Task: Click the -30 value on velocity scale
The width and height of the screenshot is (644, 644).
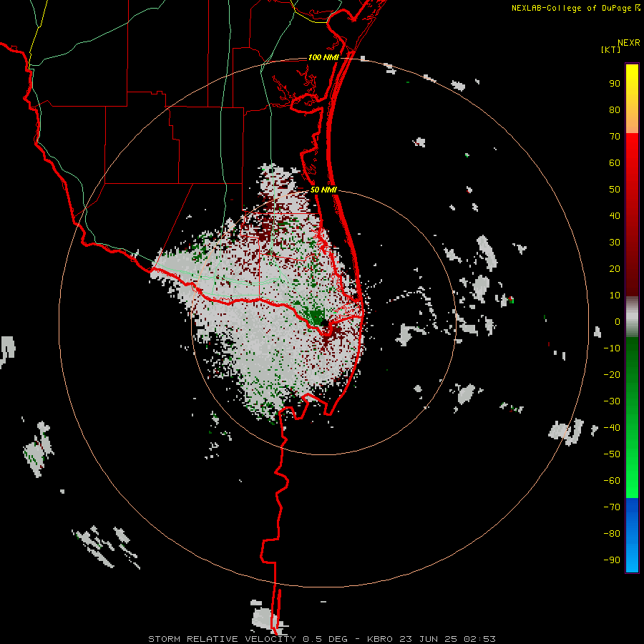Action: (x=612, y=401)
